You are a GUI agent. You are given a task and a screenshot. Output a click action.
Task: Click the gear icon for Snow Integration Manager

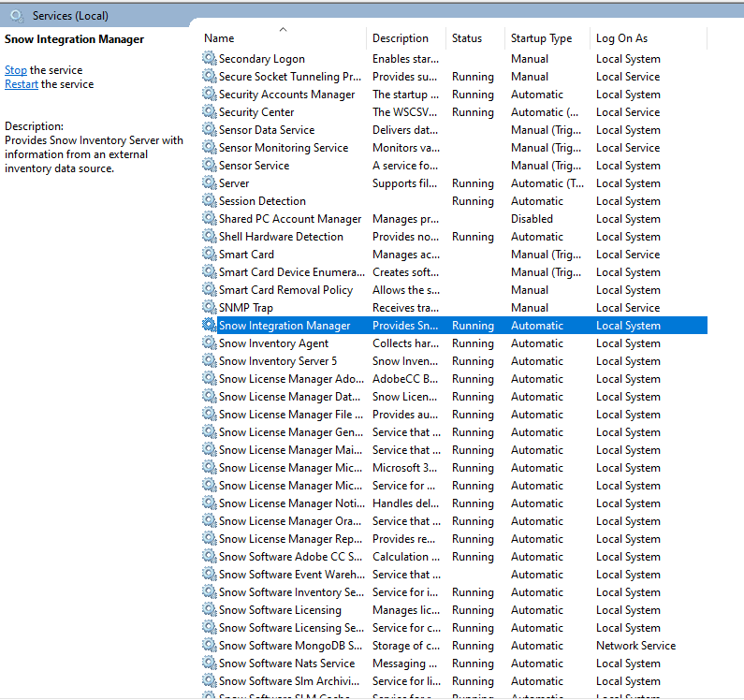click(210, 325)
